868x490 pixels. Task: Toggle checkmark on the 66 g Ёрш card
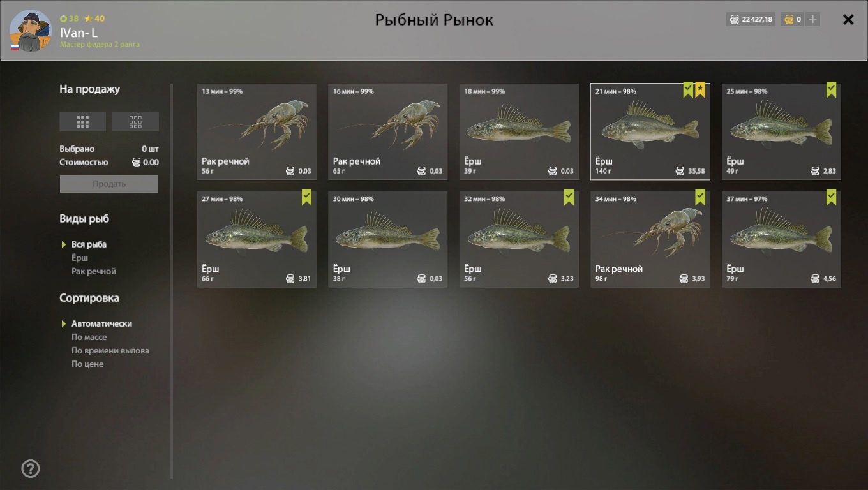click(x=307, y=197)
